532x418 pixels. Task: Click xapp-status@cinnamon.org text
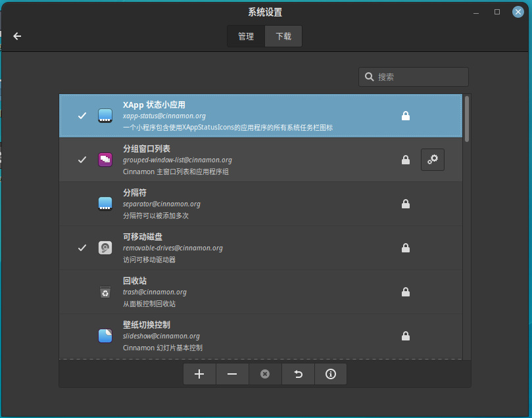point(164,116)
